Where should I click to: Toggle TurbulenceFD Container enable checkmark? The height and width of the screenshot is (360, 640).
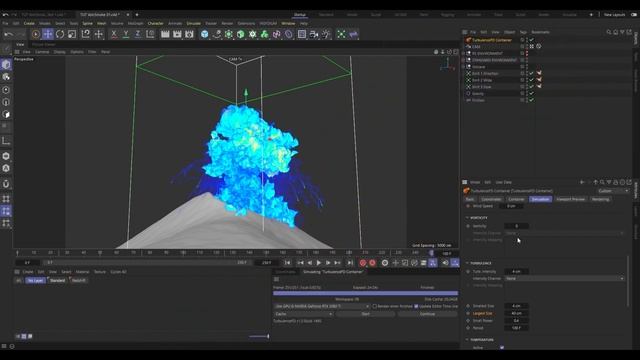(x=531, y=40)
